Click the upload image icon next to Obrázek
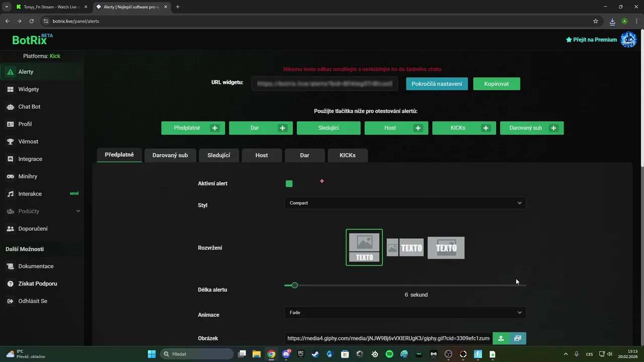This screenshot has height=362, width=644. click(x=501, y=338)
